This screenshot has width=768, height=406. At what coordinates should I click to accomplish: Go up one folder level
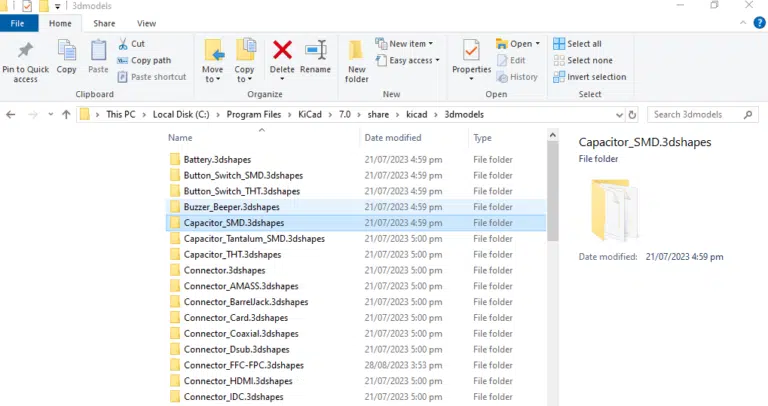[x=66, y=115]
